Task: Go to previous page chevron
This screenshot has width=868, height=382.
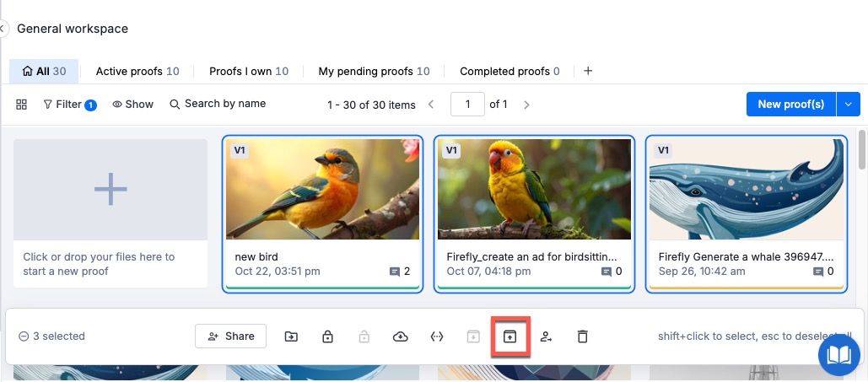Action: click(431, 105)
